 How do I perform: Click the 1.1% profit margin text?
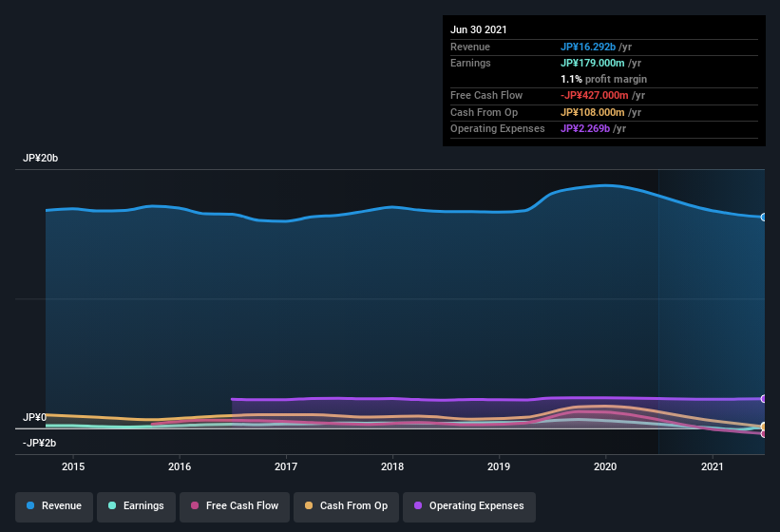tap(604, 79)
